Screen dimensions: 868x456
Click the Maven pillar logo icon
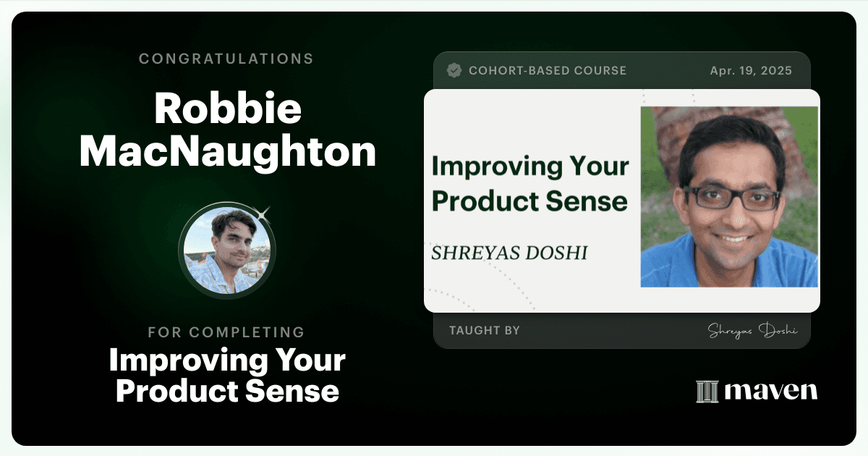click(x=707, y=392)
